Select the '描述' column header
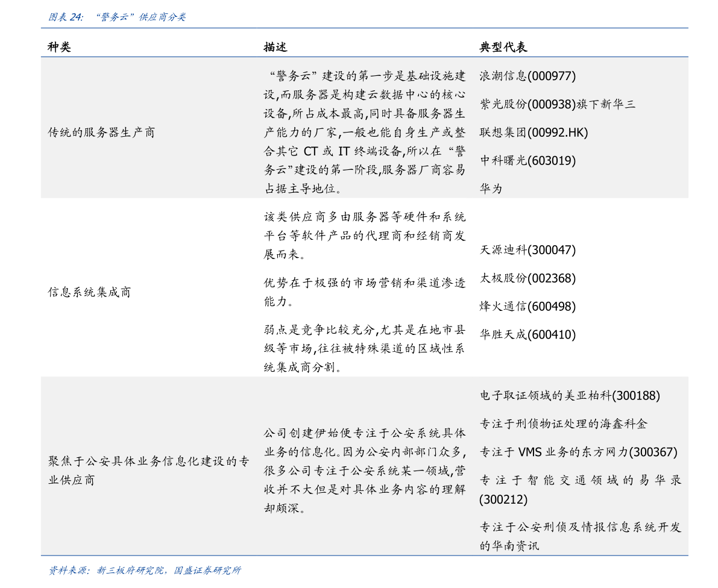 tap(275, 47)
